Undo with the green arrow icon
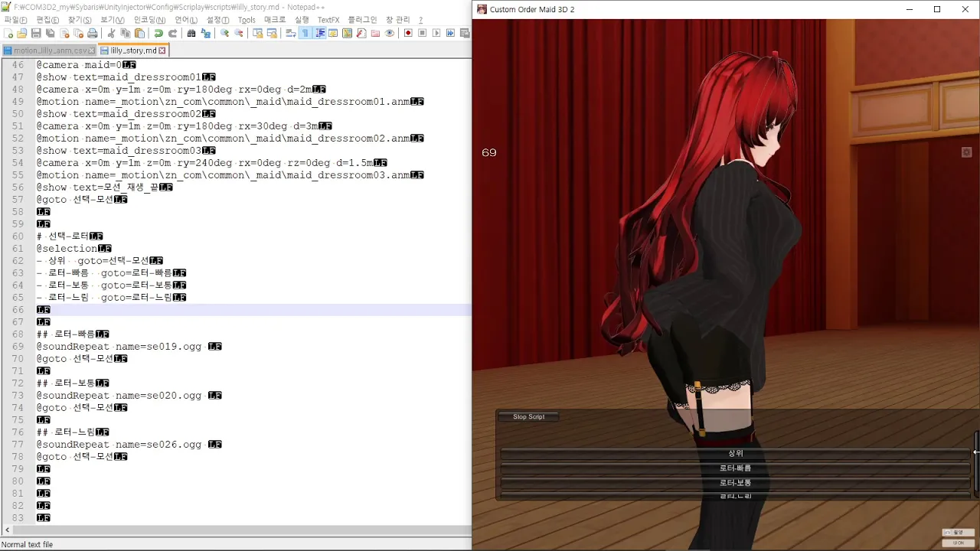Image resolution: width=980 pixels, height=551 pixels. pyautogui.click(x=158, y=33)
